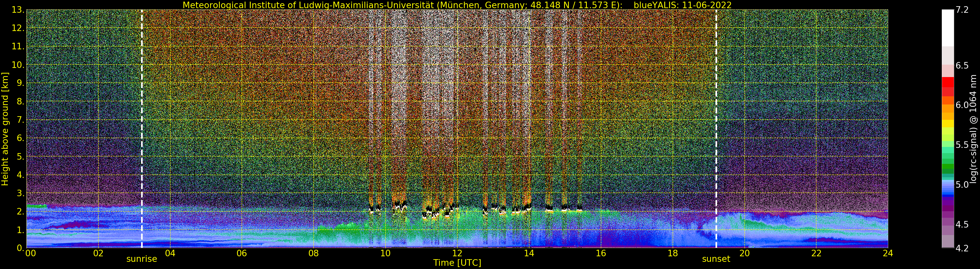
Task: Click the green segment of the colorbar
Action: pyautogui.click(x=948, y=166)
